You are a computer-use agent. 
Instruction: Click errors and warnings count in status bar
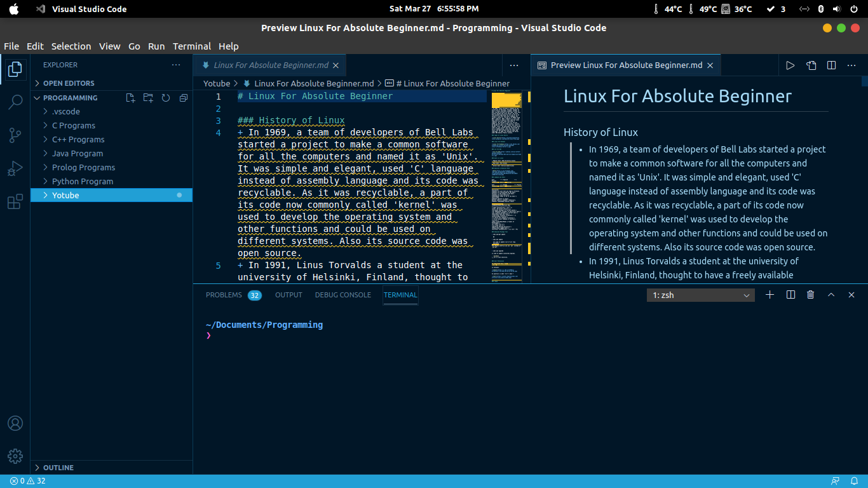pos(28,481)
